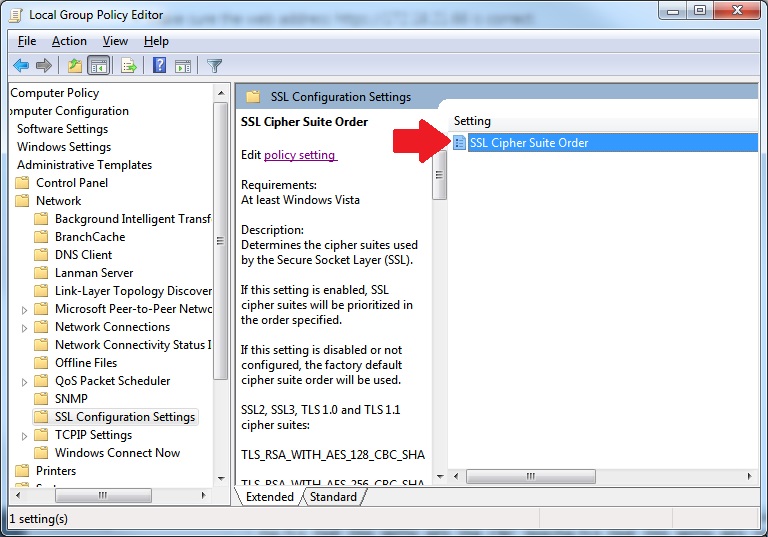Toggle the Show/Hide Console Tree icon

point(98,66)
